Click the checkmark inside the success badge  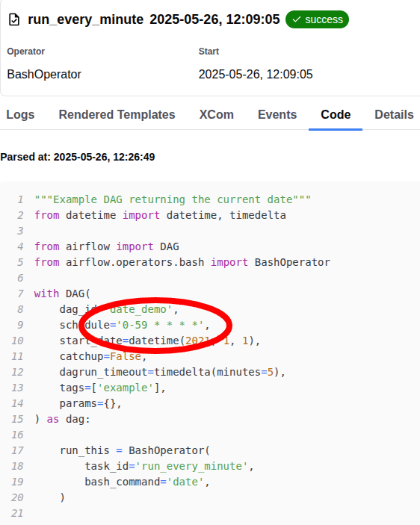pyautogui.click(x=297, y=19)
